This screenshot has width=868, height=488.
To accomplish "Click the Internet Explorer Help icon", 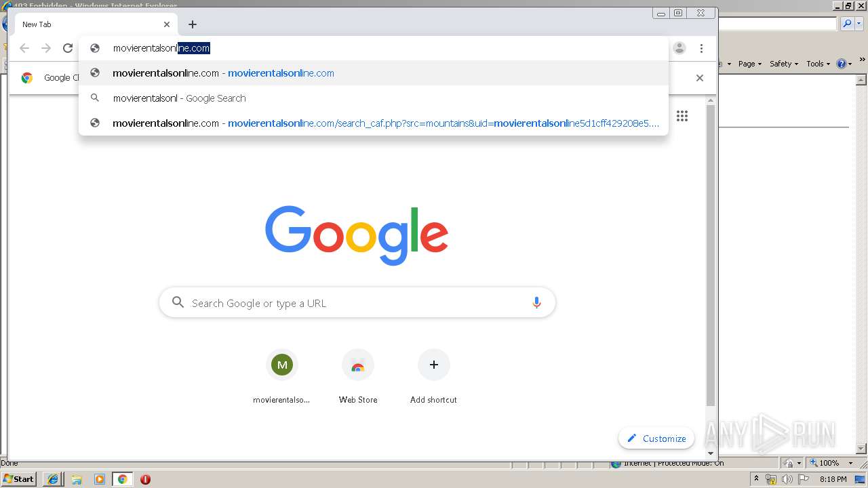I will coord(842,64).
